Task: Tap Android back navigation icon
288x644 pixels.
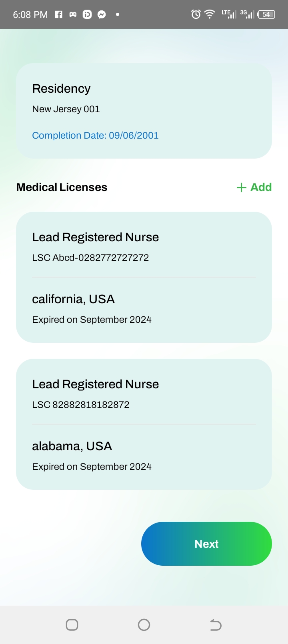Action: [x=216, y=625]
